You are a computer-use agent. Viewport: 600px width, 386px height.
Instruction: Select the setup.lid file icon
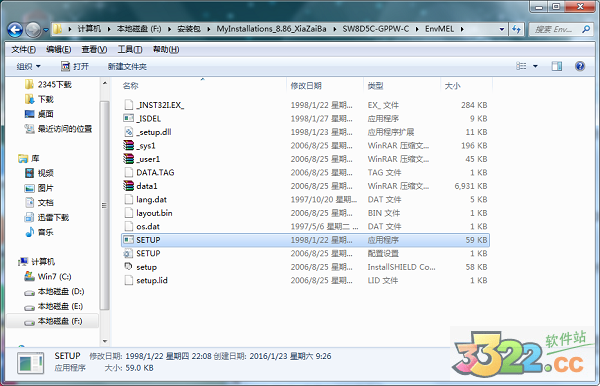pyautogui.click(x=129, y=280)
